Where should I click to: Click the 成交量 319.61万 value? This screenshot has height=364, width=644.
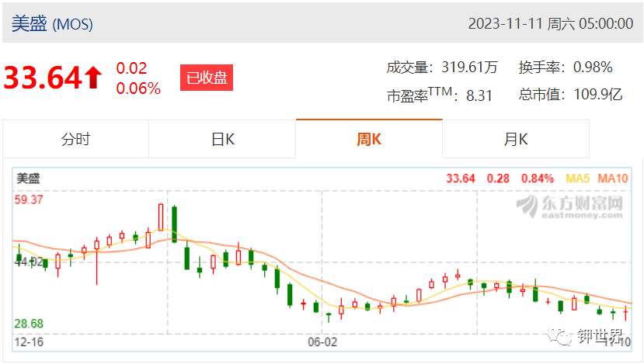tap(469, 67)
